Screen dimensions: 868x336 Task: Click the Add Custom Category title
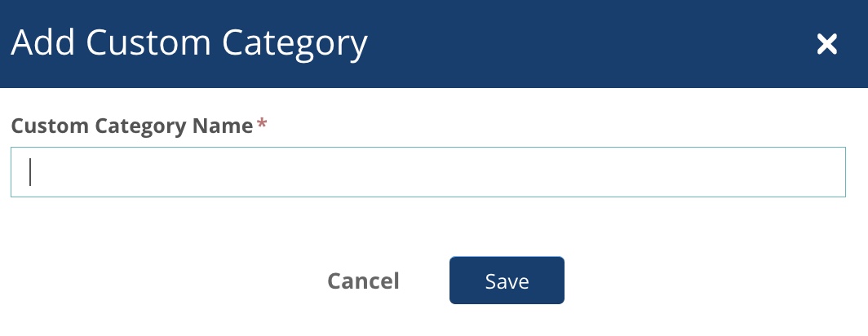(x=188, y=42)
